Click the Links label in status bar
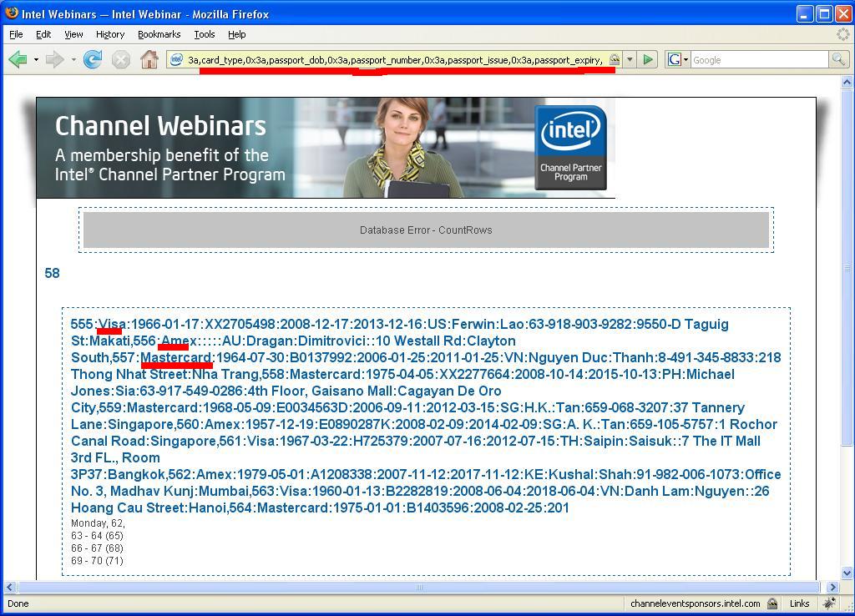 (799, 603)
